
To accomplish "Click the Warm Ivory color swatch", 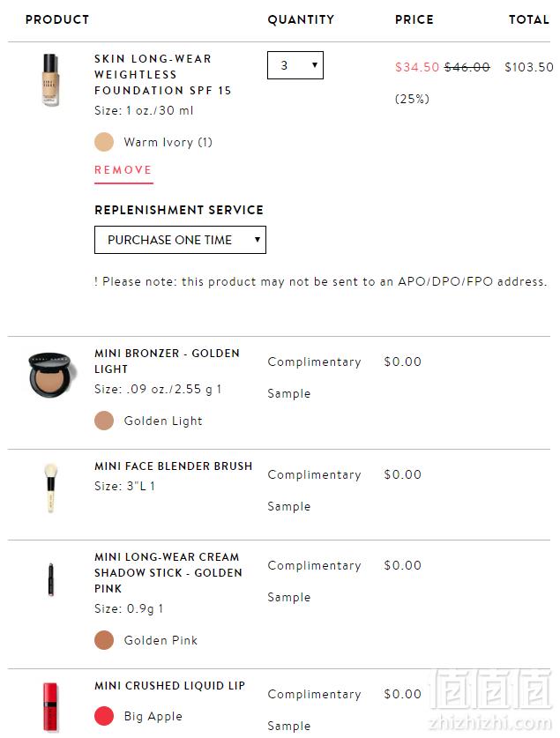I will [104, 142].
